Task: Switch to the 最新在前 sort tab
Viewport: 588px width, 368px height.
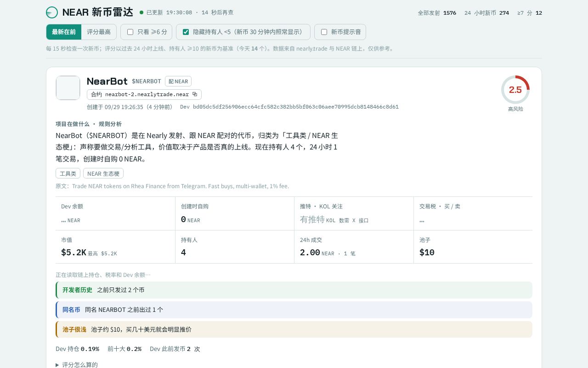Action: [x=64, y=32]
